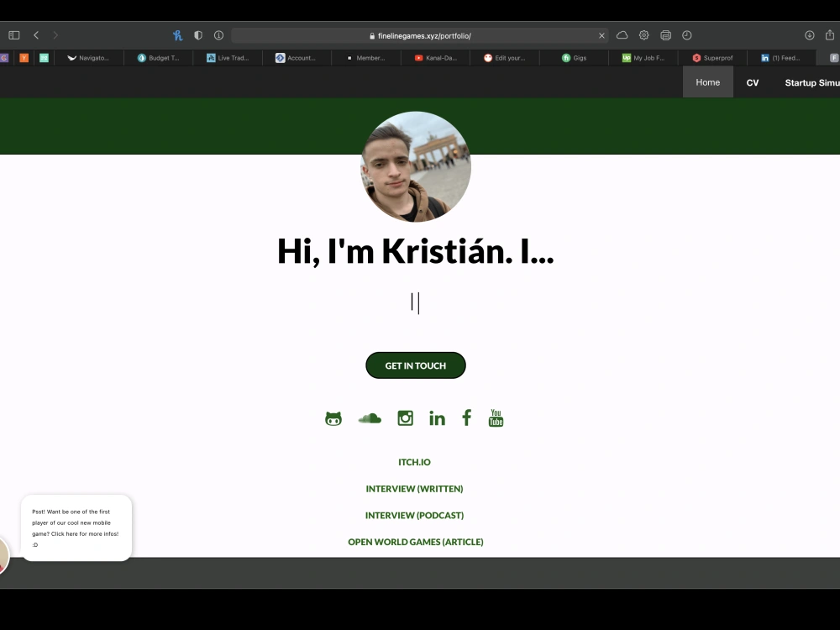Screen dimensions: 840x630
Task: Open CV in the site navigation
Action: (753, 82)
